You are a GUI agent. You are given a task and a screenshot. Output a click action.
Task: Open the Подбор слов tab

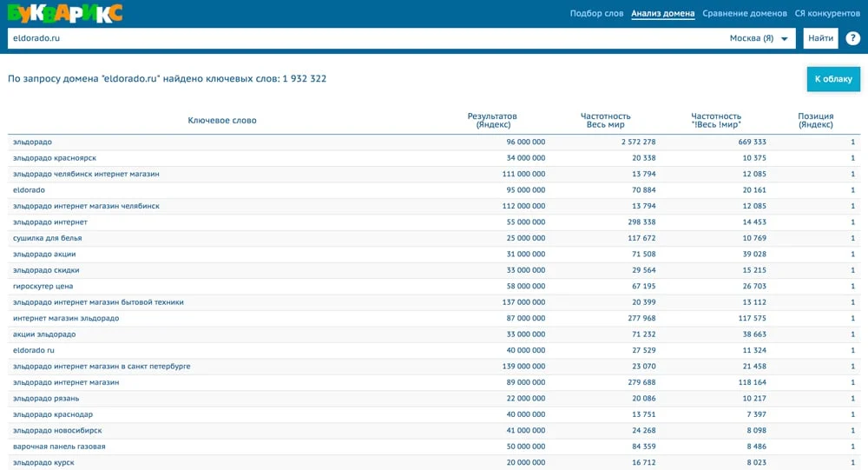pyautogui.click(x=597, y=13)
